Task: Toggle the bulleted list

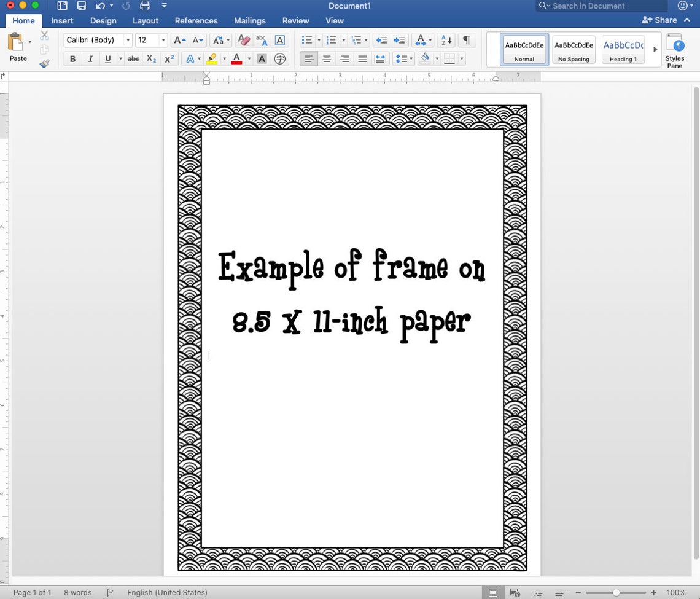Action: tap(306, 40)
